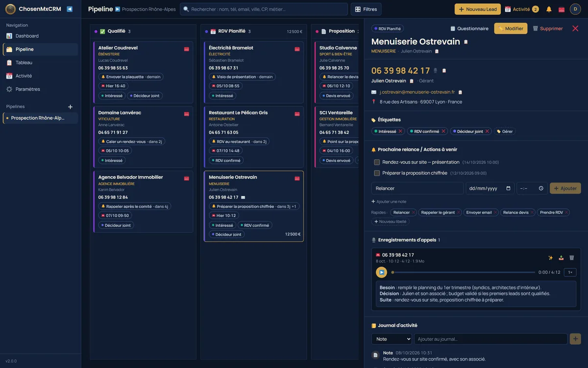Copy the company name Menuiserie Ostrevain
The width and height of the screenshot is (588, 368).
(466, 42)
